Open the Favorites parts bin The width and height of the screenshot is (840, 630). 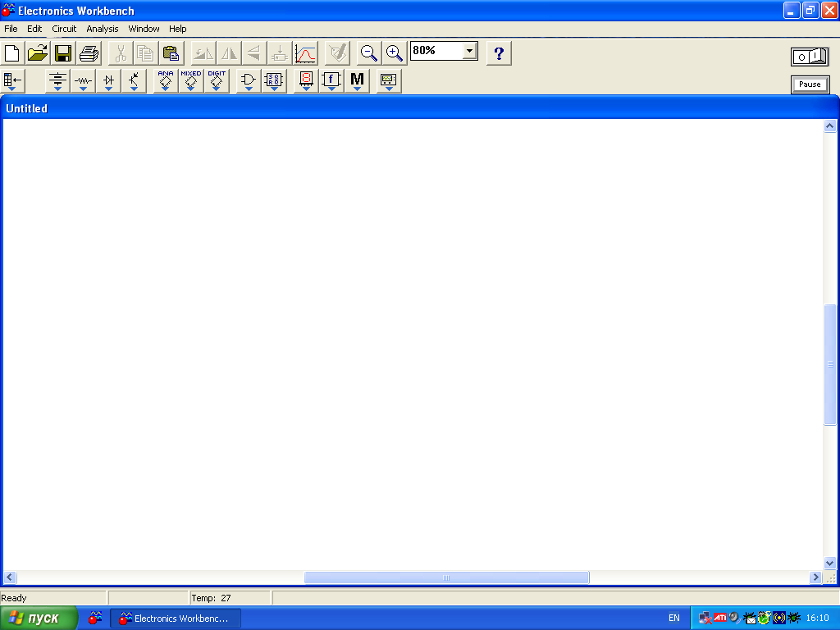click(x=12, y=80)
